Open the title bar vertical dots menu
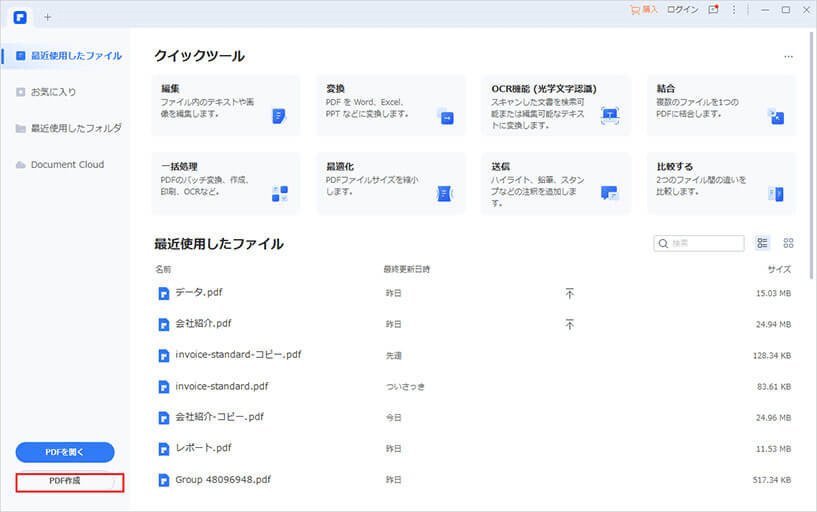The width and height of the screenshot is (817, 512). coord(734,10)
